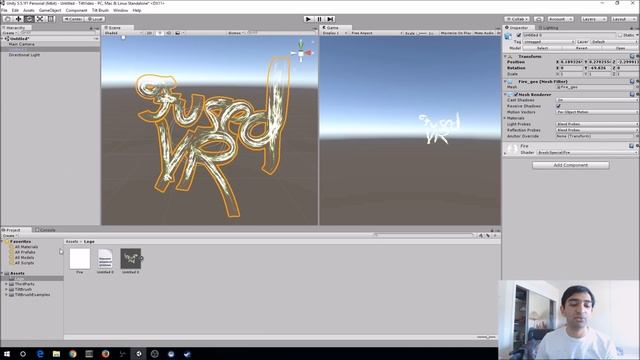Switch to the Lighting tab
This screenshot has width=640, height=360.
click(x=548, y=28)
